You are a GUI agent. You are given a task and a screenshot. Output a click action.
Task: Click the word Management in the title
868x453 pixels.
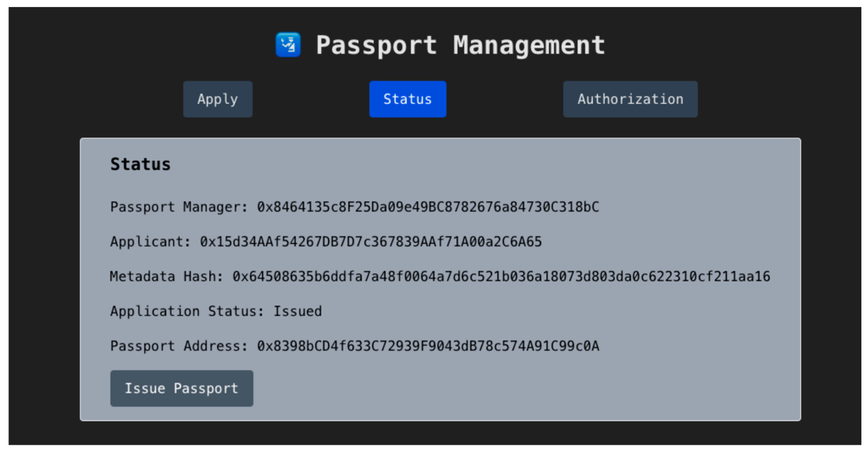coord(529,46)
